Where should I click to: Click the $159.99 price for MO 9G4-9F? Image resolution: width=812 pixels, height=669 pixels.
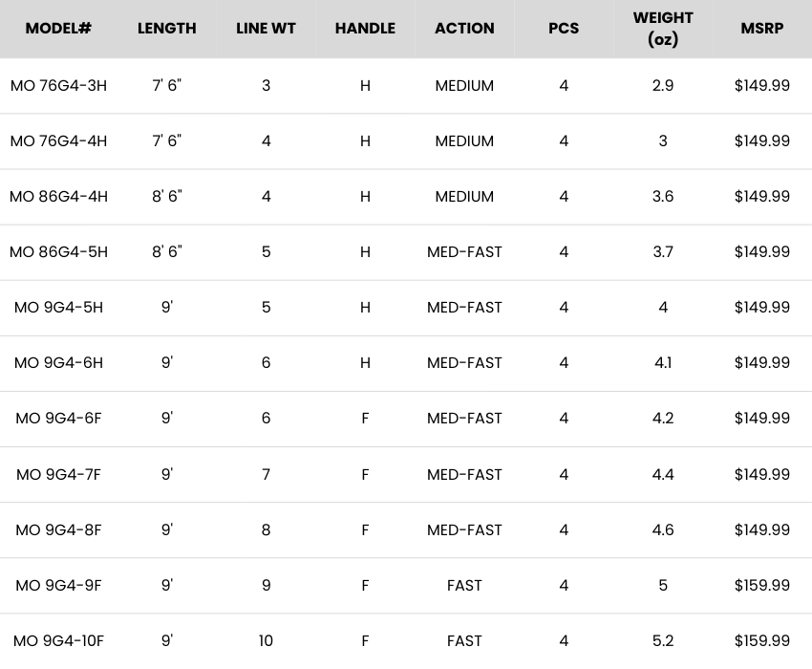(x=761, y=586)
